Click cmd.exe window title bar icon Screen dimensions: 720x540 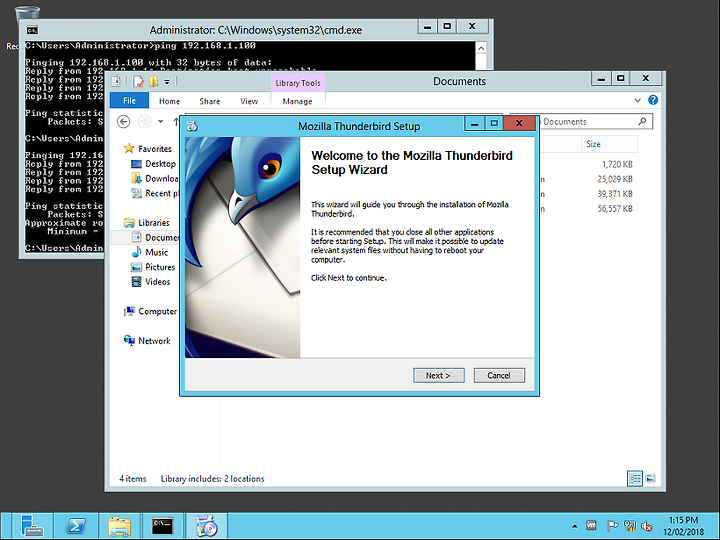(x=32, y=30)
